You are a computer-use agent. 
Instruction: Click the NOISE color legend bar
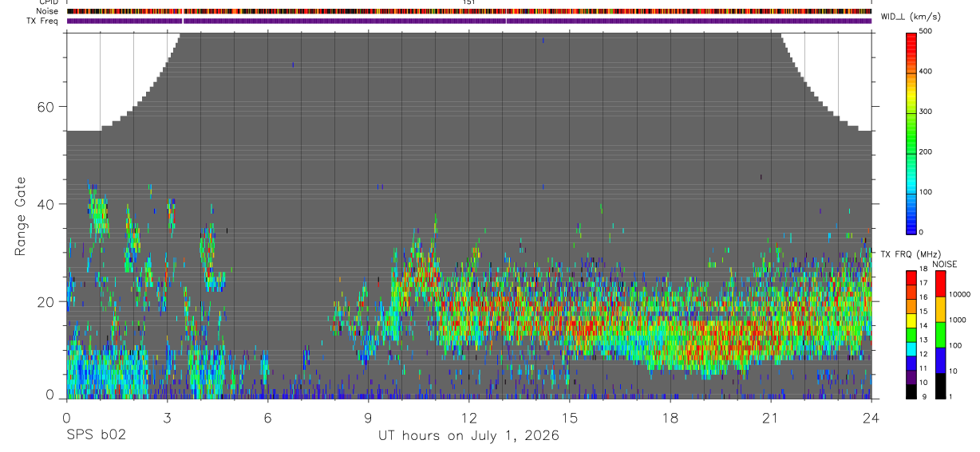940,335
